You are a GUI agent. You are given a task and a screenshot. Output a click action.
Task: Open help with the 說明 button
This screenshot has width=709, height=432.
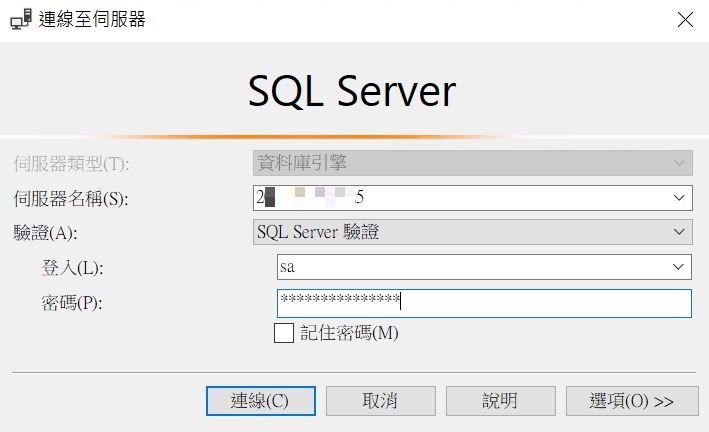pos(501,401)
